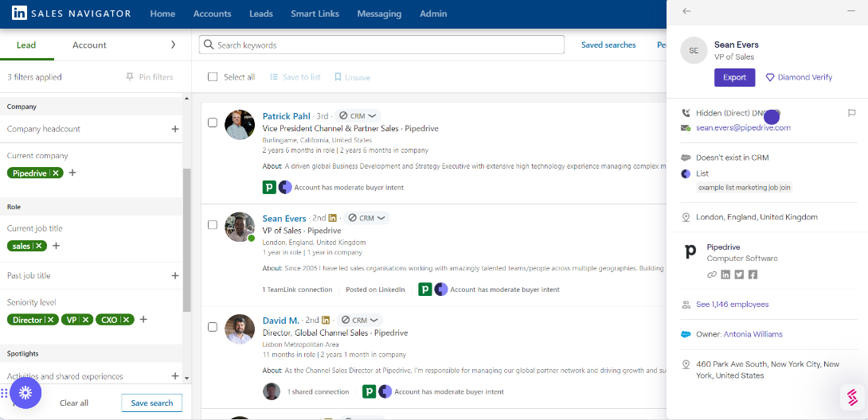Remove the Pipedrive current company filter

[56, 173]
